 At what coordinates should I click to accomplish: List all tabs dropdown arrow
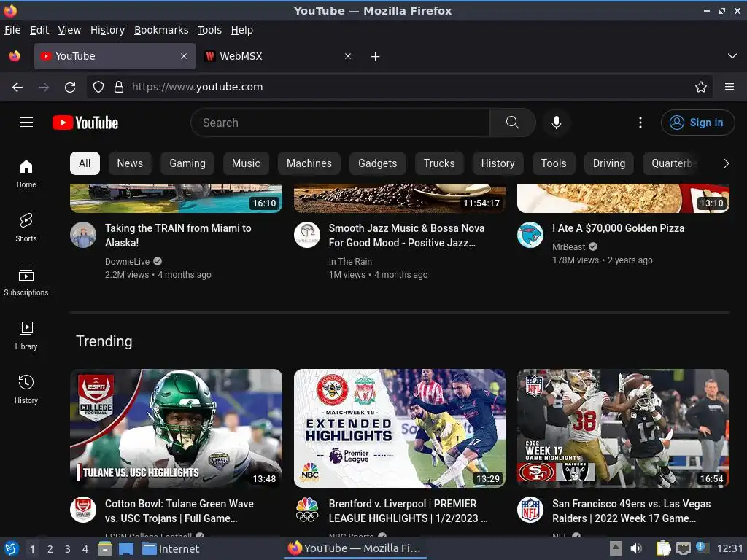pyautogui.click(x=732, y=56)
